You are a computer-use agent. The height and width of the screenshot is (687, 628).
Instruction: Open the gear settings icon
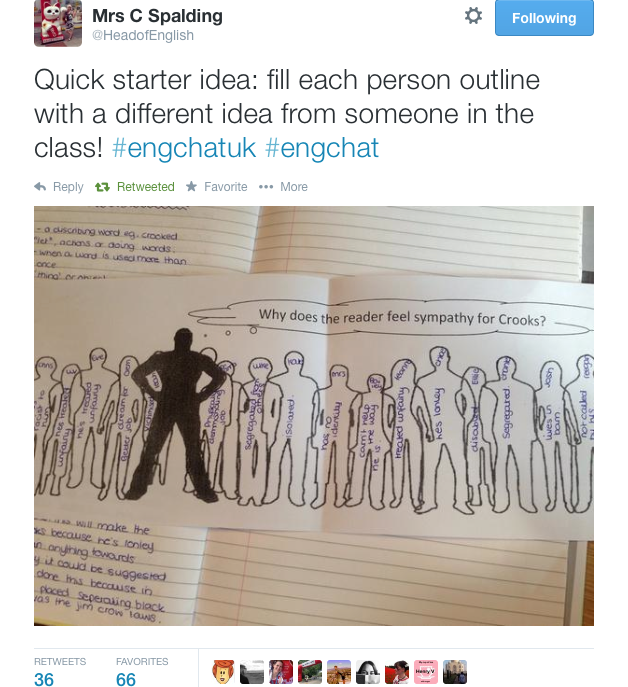(x=473, y=16)
